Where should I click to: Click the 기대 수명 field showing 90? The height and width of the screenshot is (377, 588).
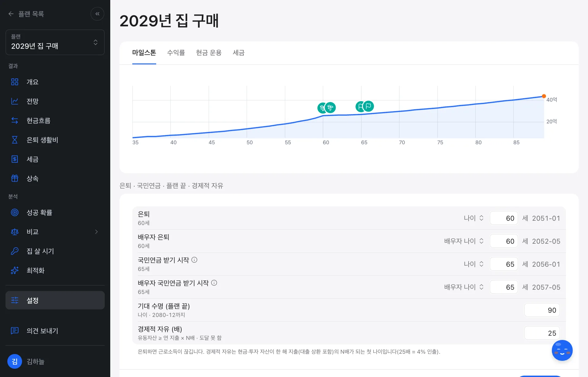[542, 310]
